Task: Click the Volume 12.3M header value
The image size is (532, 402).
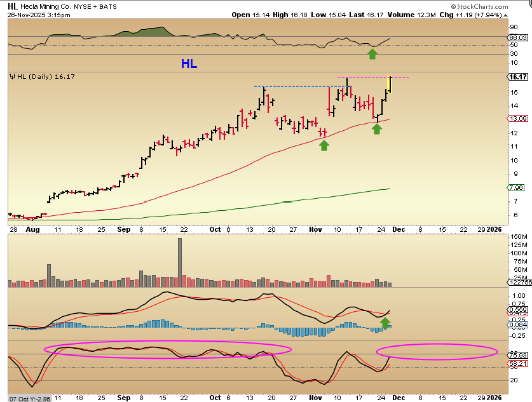Action: click(412, 15)
